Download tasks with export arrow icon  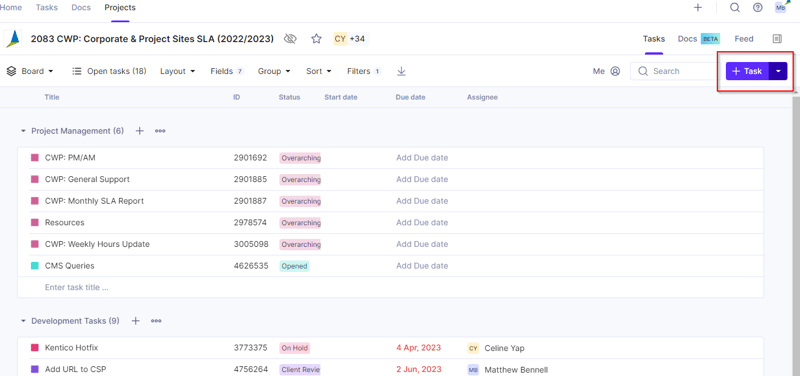click(x=402, y=71)
